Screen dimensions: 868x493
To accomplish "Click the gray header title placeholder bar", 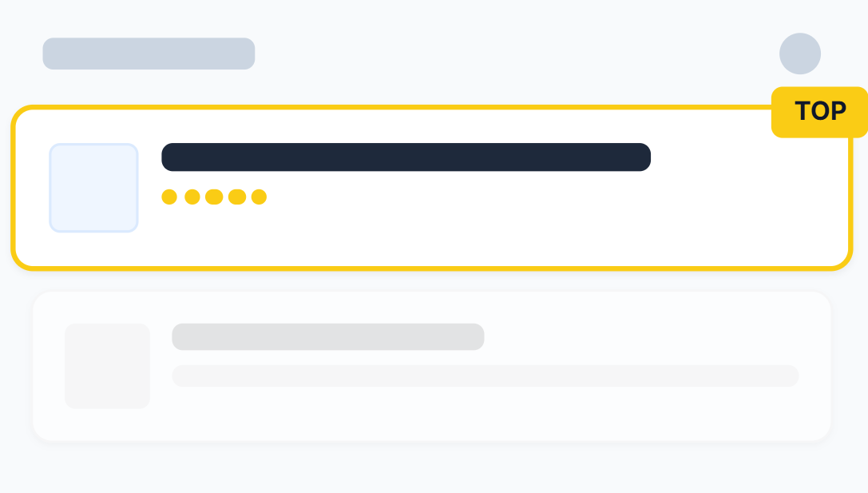I will click(x=149, y=54).
